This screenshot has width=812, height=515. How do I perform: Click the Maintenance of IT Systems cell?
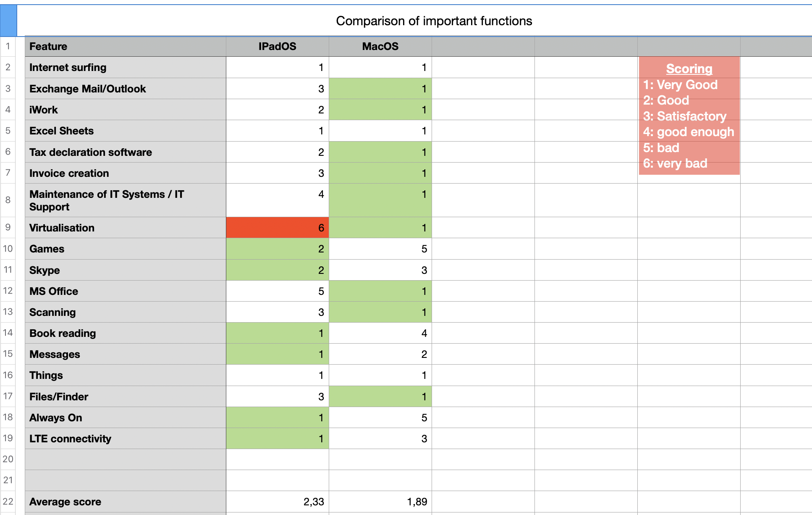tap(125, 200)
